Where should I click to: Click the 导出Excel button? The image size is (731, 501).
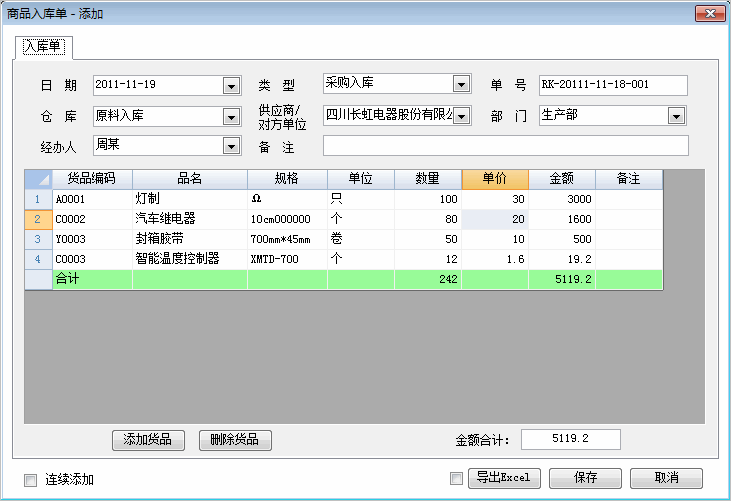point(503,478)
